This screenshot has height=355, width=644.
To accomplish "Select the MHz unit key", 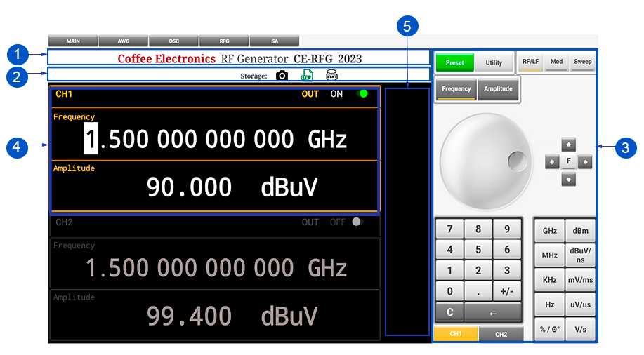I will pos(549,255).
